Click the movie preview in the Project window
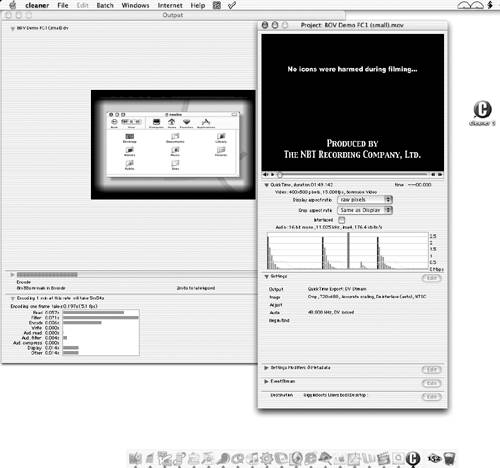The height and width of the screenshot is (468, 500). [x=352, y=102]
